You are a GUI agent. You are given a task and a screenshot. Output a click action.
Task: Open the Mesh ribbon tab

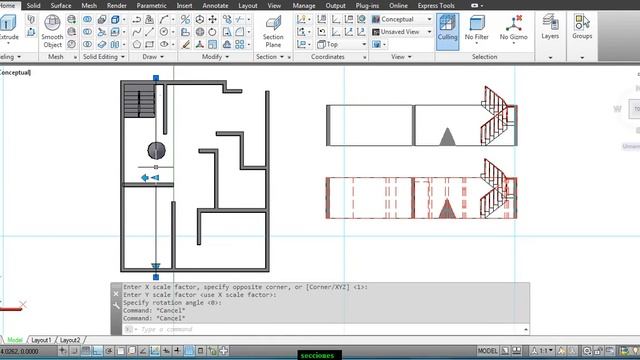[x=89, y=5]
